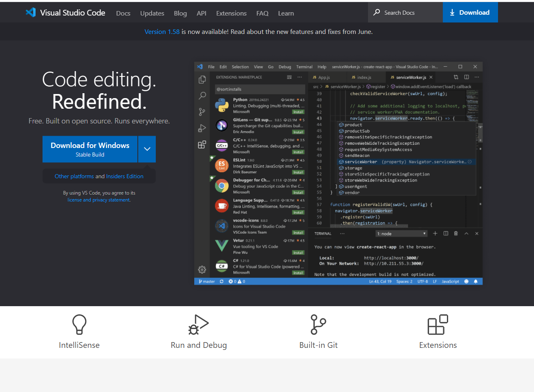The width and height of the screenshot is (534, 392).
Task: Click Download for Windows Stable Build
Action: coord(90,149)
